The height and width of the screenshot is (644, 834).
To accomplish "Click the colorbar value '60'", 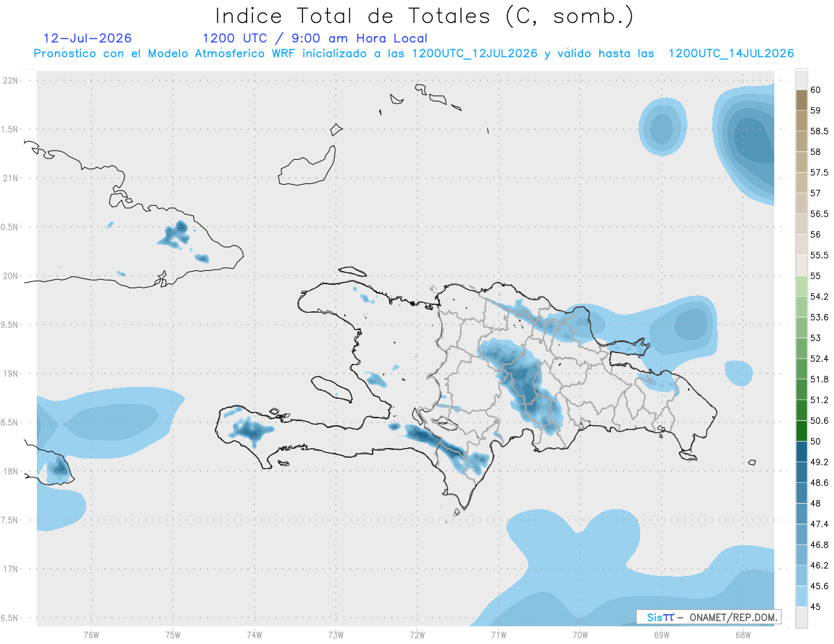I will pyautogui.click(x=816, y=90).
